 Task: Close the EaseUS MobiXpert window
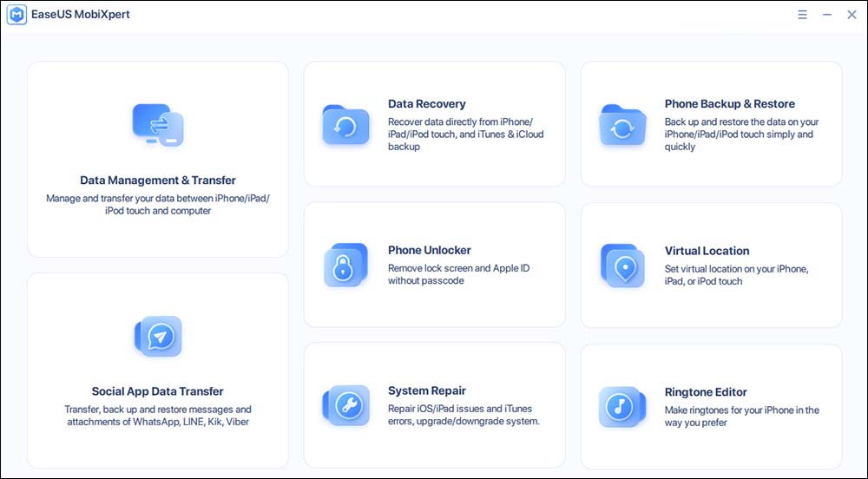click(x=852, y=15)
